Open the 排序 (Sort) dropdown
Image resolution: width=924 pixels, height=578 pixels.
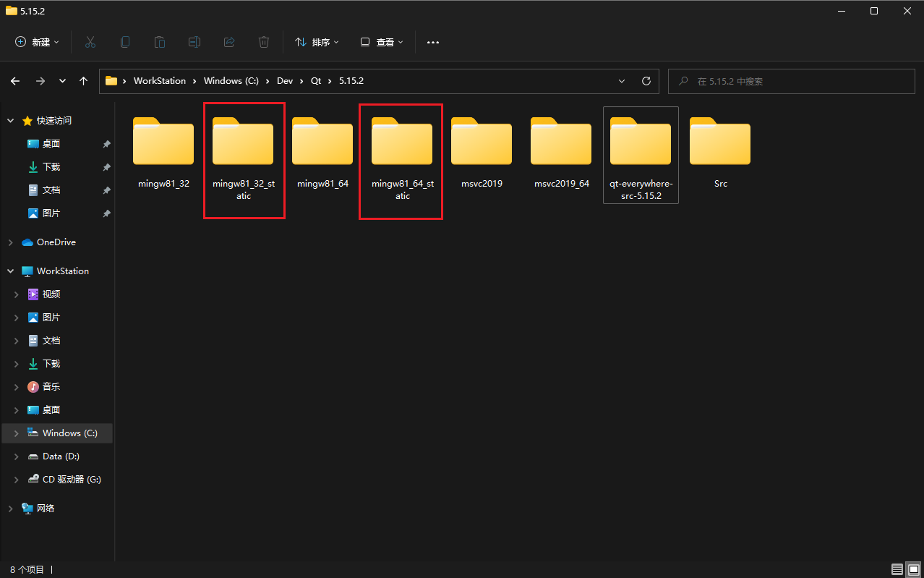[317, 42]
